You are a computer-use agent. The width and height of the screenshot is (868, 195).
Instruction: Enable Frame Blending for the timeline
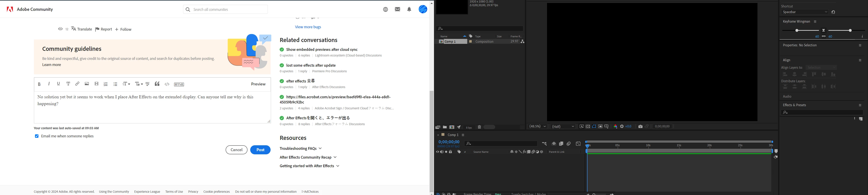tap(561, 144)
